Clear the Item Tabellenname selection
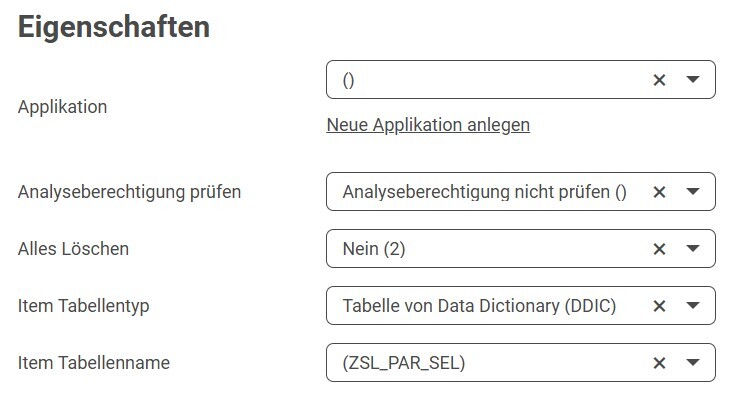The height and width of the screenshot is (405, 744). (659, 363)
